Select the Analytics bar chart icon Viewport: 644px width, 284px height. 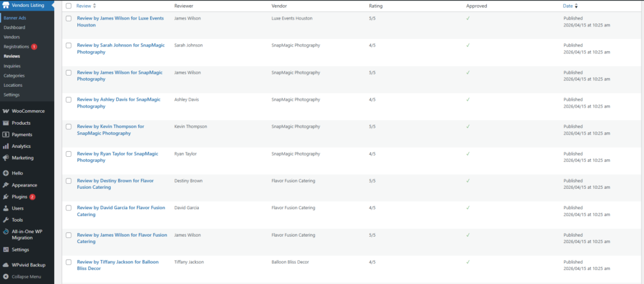point(6,146)
